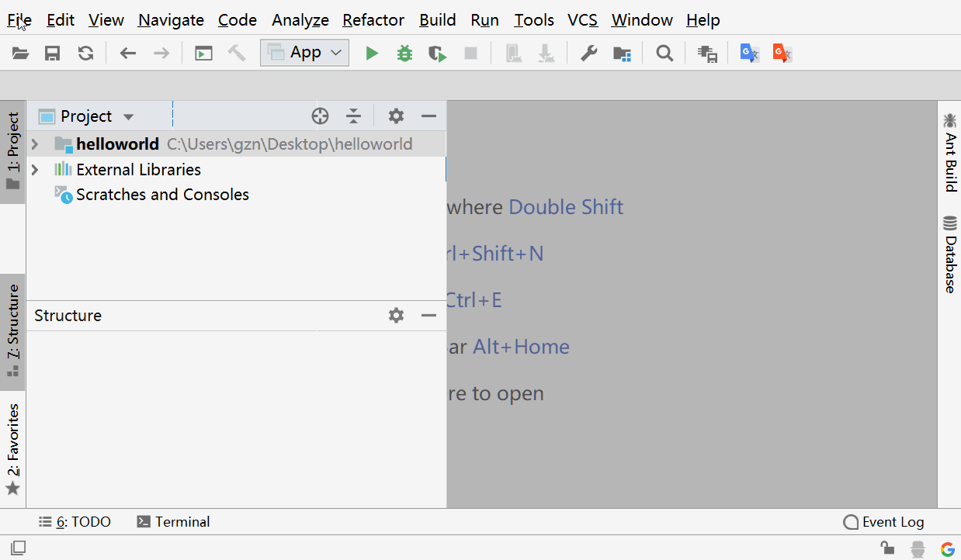Start debugging with the green bug icon
This screenshot has height=560, width=961.
click(404, 54)
